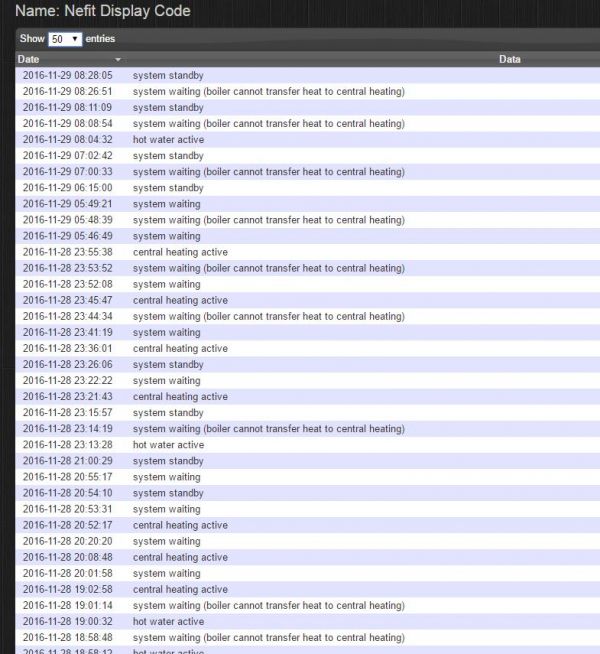Click 'system waiting' at 05:46:49
This screenshot has width=600, height=654.
tap(166, 236)
